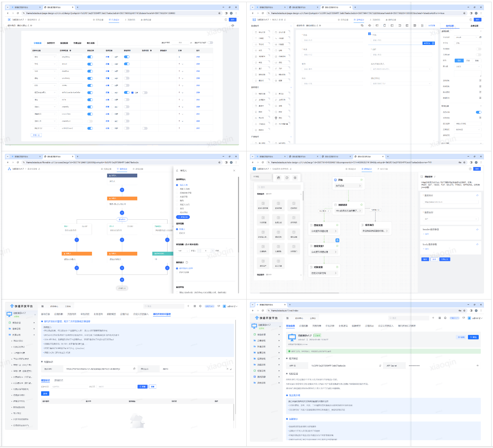Switch to 表单设置 tab in form-design properties
Image resolution: width=493 pixels, height=448 pixels.
click(475, 26)
